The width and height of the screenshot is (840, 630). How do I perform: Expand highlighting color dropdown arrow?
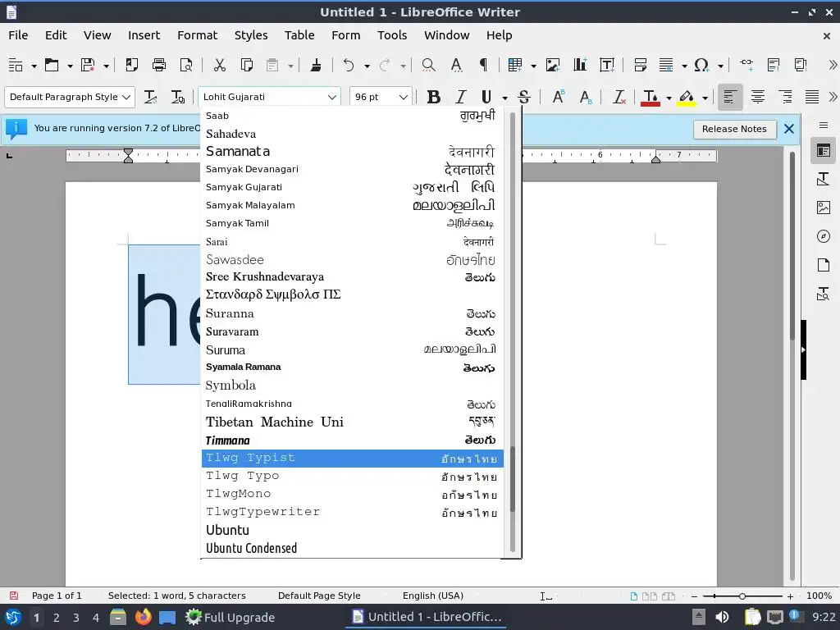(705, 98)
